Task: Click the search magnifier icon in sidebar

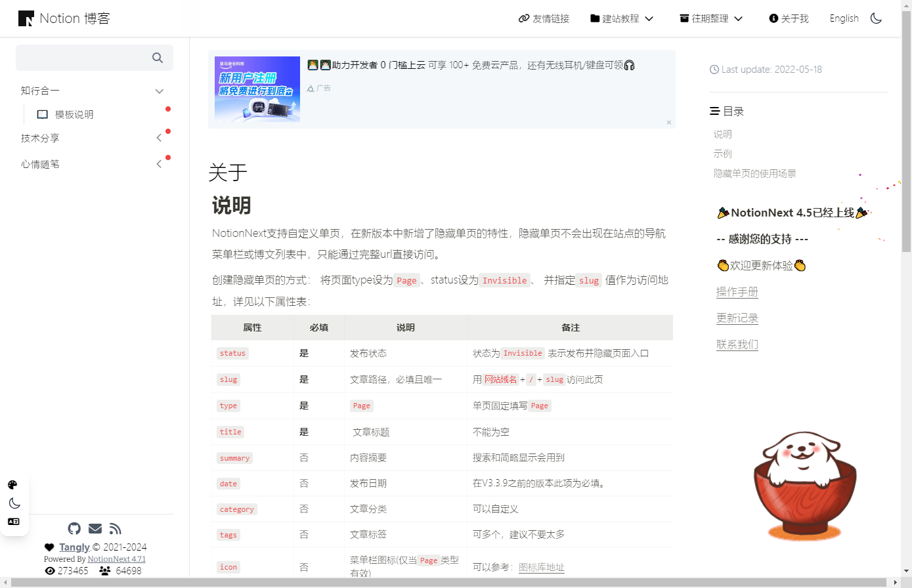Action: [x=157, y=58]
